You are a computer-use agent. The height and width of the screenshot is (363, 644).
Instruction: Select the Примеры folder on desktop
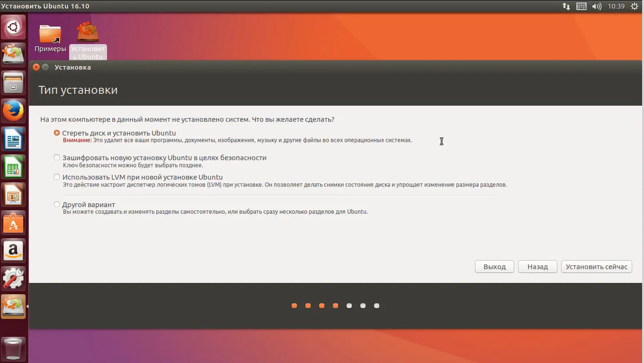[50, 38]
